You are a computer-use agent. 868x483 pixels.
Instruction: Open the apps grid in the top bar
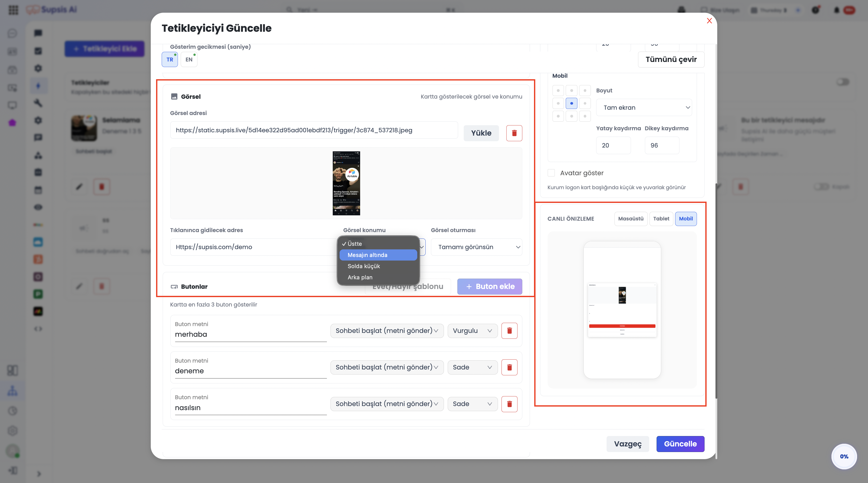(x=13, y=10)
